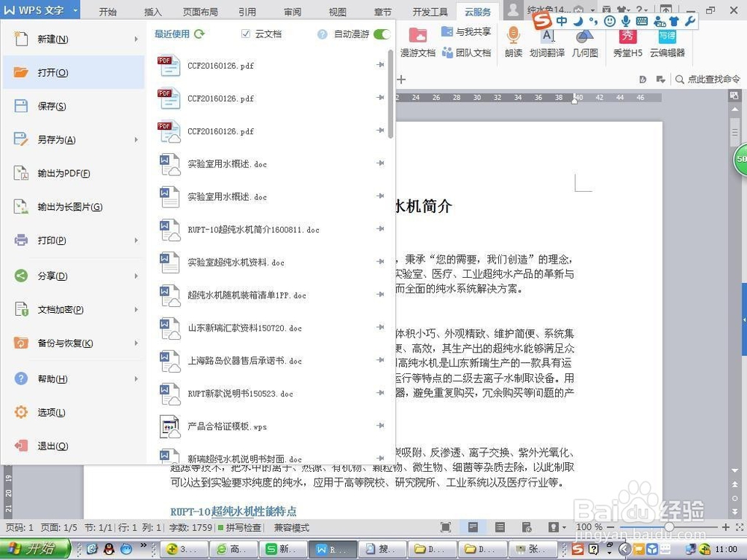Click the 选项(L) gear icon
Image resolution: width=747 pixels, height=560 pixels.
[21, 412]
